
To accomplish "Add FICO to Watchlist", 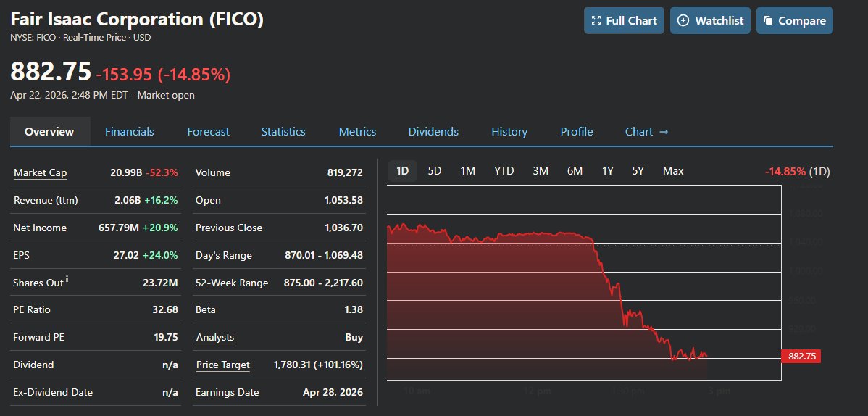I will pyautogui.click(x=710, y=20).
